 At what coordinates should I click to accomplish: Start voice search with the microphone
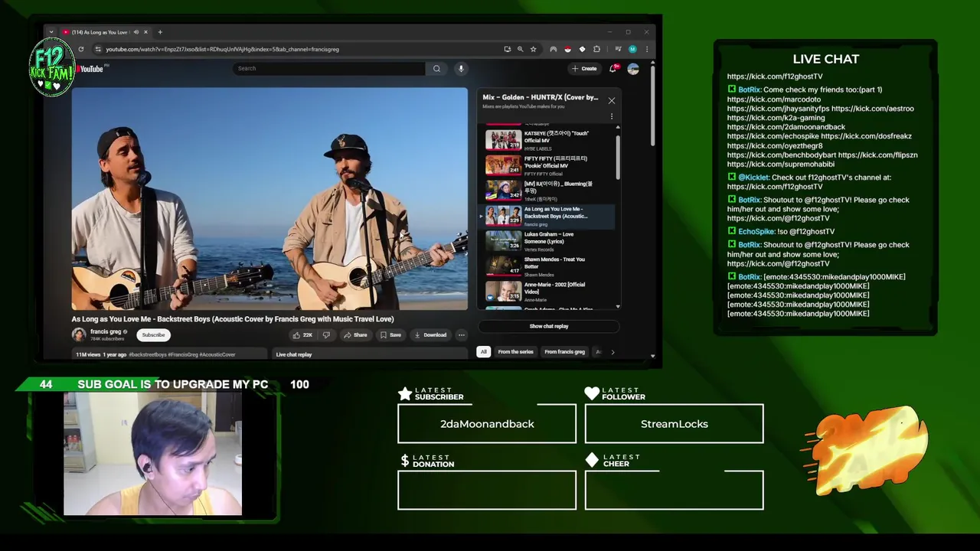click(461, 68)
